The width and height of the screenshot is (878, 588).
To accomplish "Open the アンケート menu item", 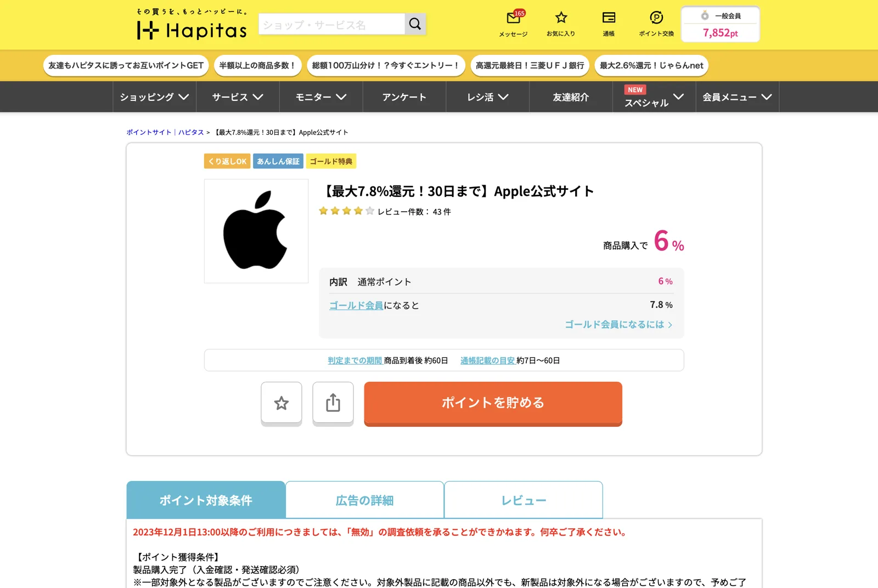I will (x=404, y=97).
